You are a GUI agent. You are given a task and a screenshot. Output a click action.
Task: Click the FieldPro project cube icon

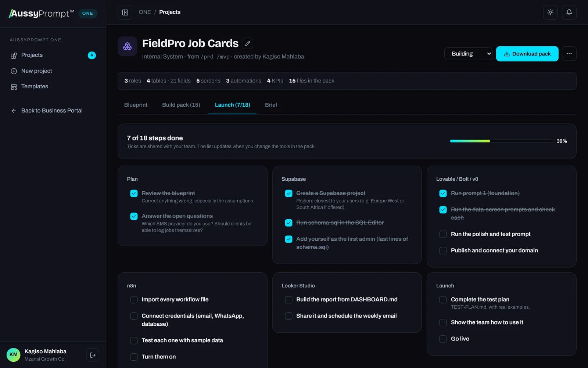coord(128,46)
